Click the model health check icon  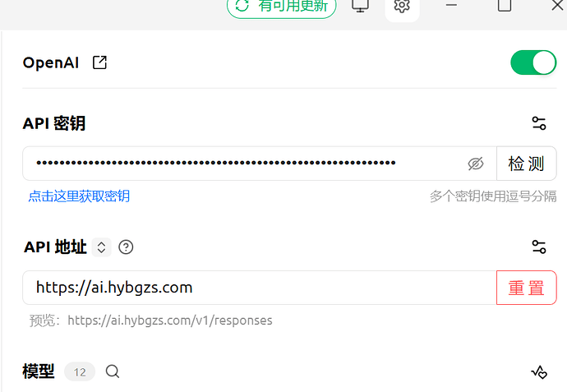(x=539, y=371)
